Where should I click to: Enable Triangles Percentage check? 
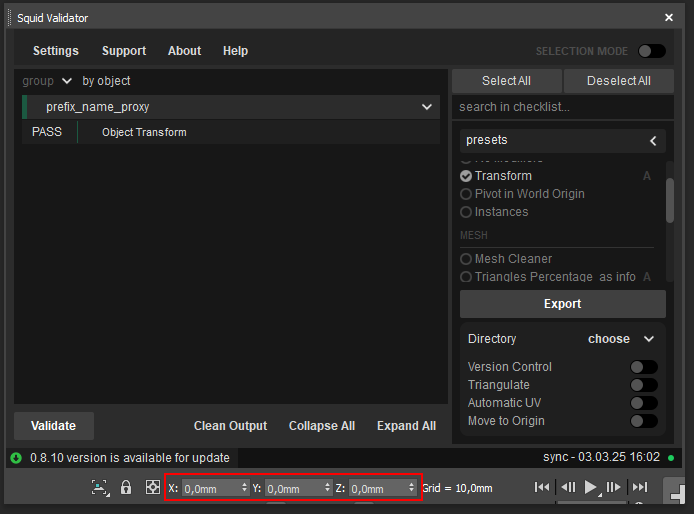466,277
